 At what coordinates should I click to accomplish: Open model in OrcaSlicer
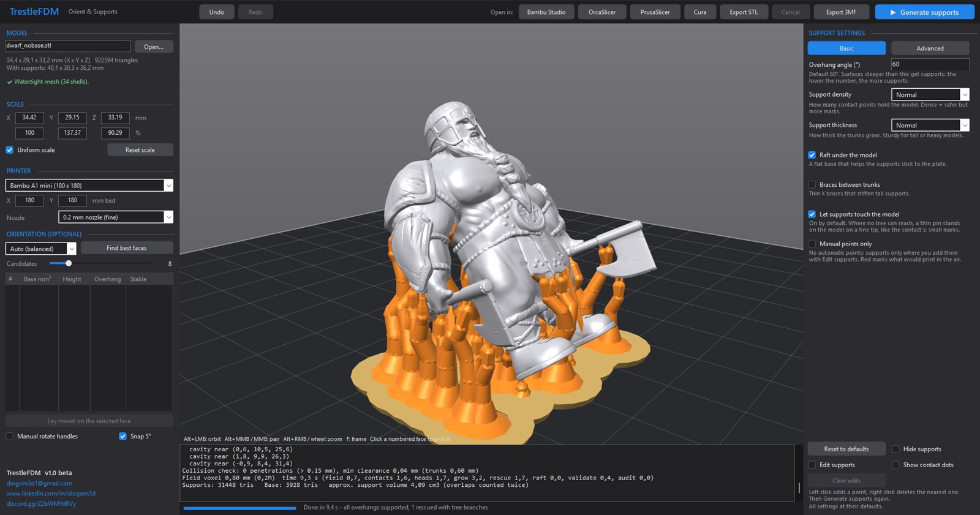tap(602, 12)
